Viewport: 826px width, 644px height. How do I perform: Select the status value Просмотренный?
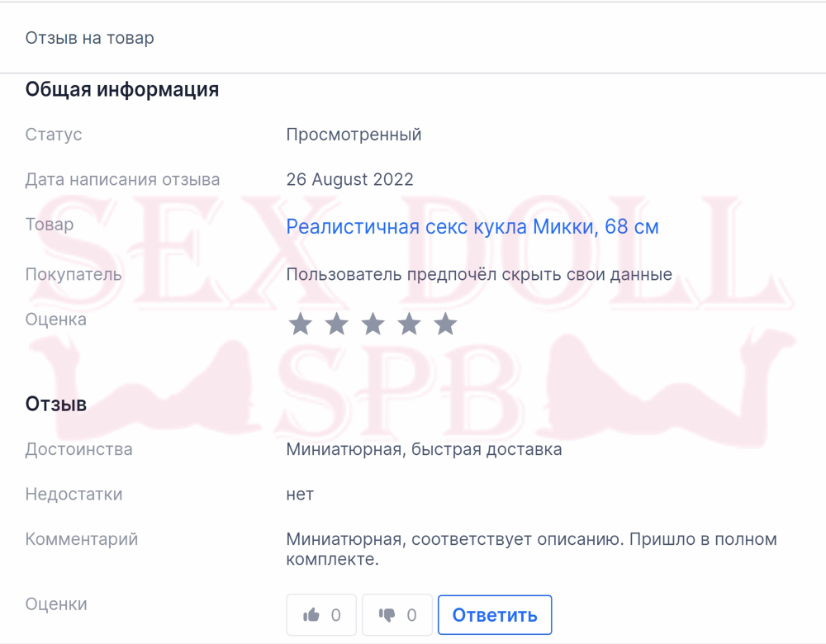354,135
